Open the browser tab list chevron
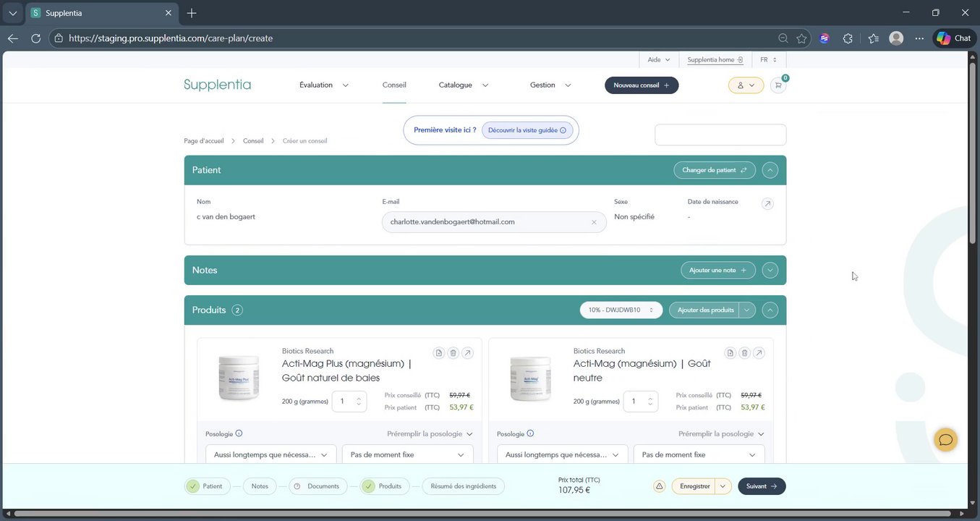Screen dimensions: 980x521 [12, 13]
